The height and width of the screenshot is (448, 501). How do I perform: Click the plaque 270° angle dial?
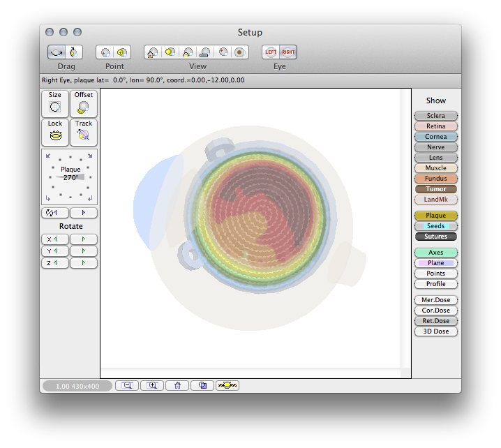70,177
